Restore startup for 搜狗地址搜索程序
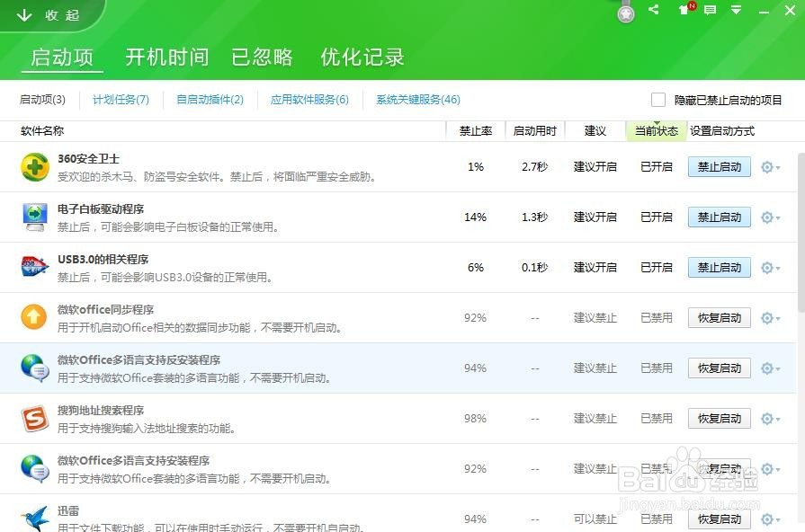Image resolution: width=805 pixels, height=532 pixels. coord(720,418)
